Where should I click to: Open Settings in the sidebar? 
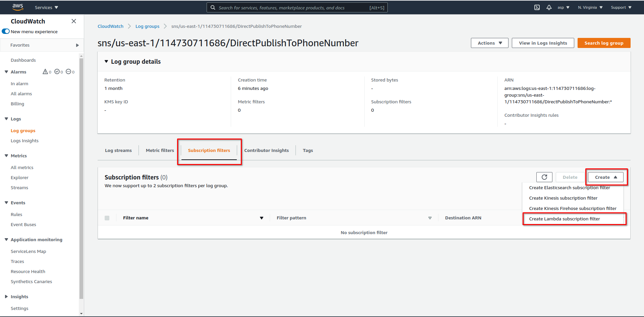[19, 308]
